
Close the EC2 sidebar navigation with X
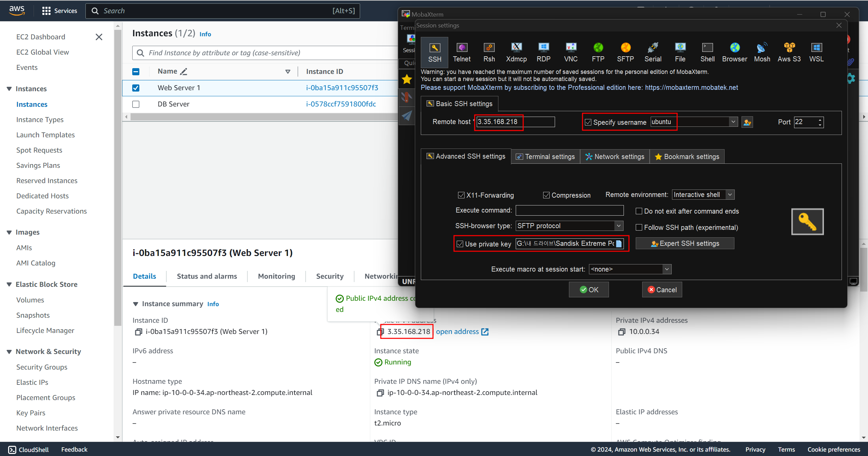click(x=99, y=37)
